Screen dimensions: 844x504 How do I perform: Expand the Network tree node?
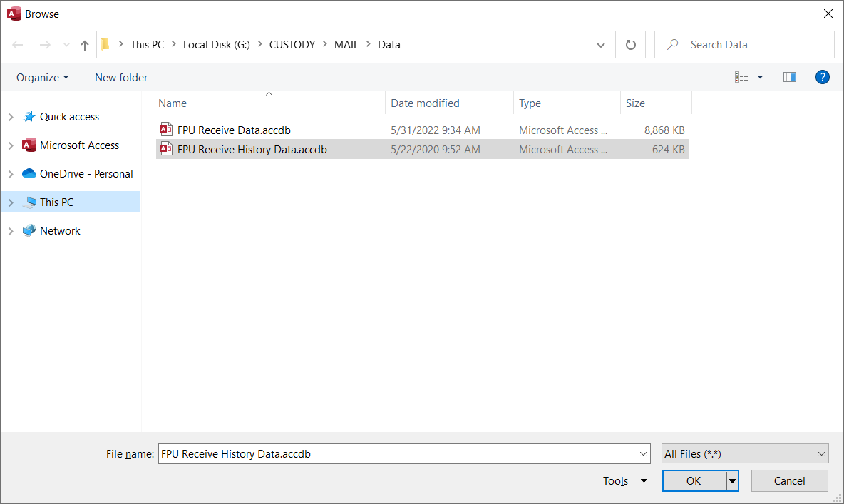pos(11,231)
